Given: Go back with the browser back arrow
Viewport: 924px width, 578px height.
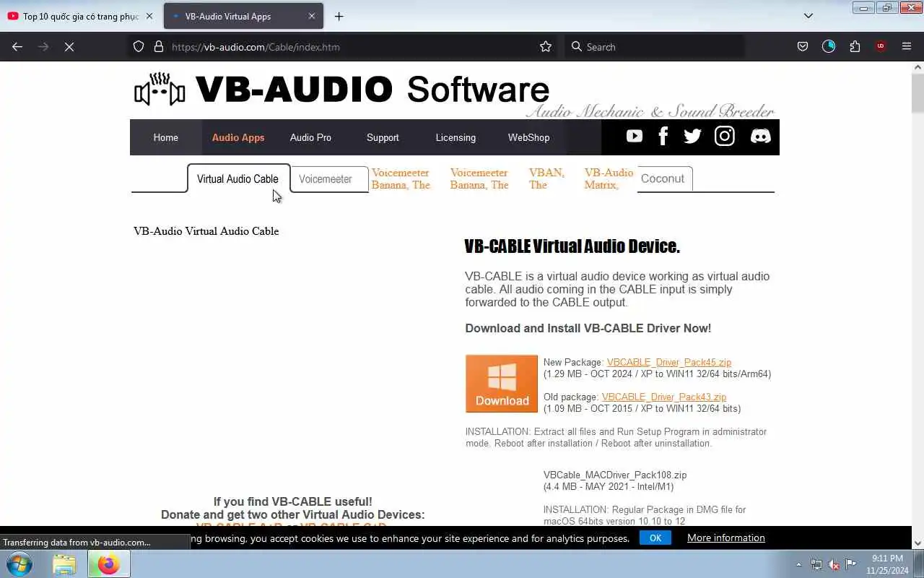Looking at the screenshot, I should click(x=17, y=46).
